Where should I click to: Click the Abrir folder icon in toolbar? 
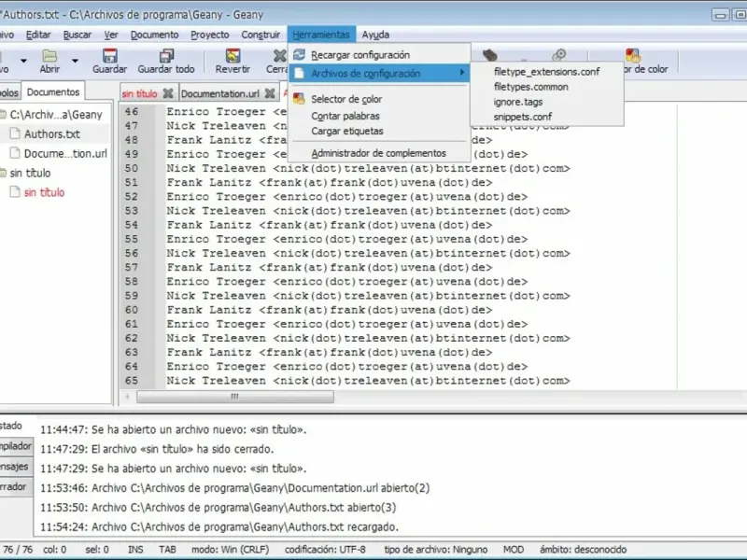pos(49,56)
